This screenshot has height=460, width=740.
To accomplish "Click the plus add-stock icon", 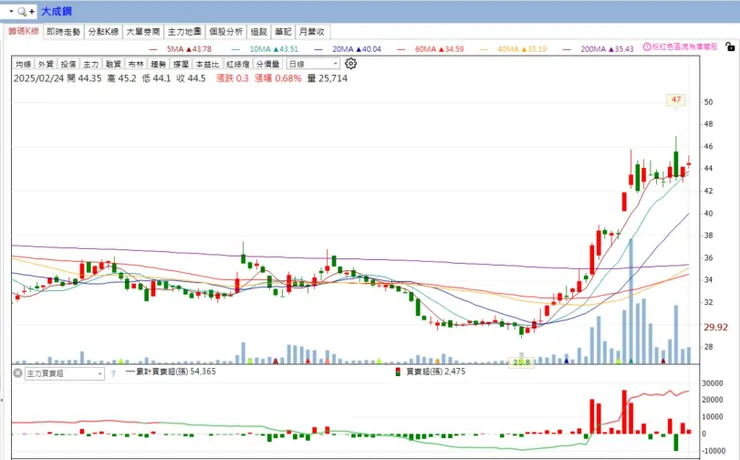I will click(32, 11).
